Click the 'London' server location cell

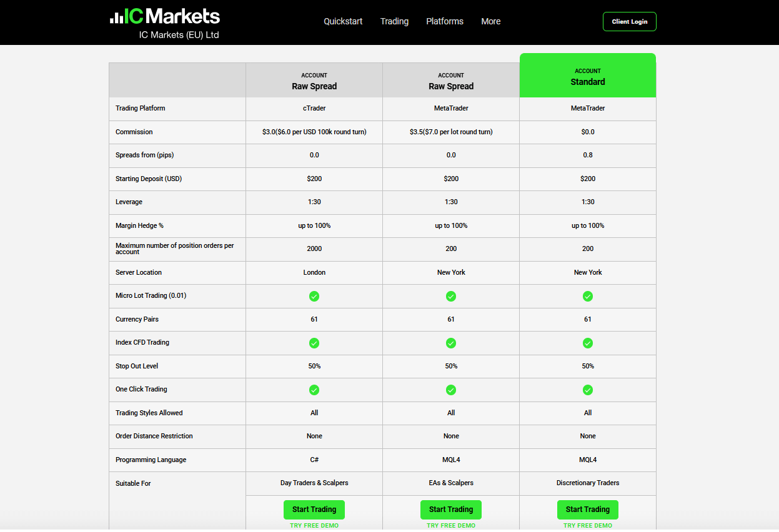pos(314,272)
